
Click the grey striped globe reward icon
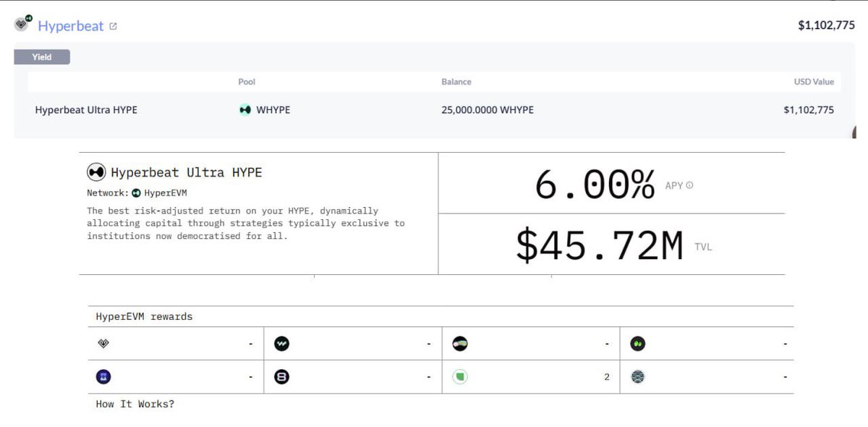637,377
